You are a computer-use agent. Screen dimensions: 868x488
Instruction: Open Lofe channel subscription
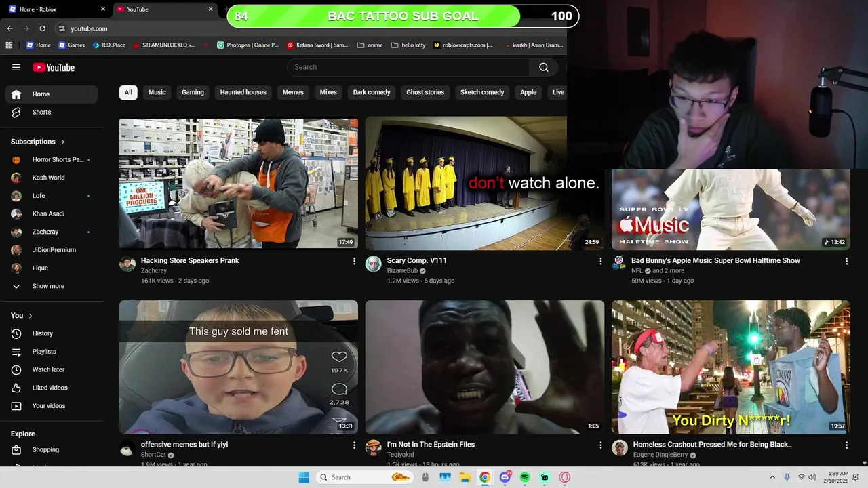(x=52, y=196)
